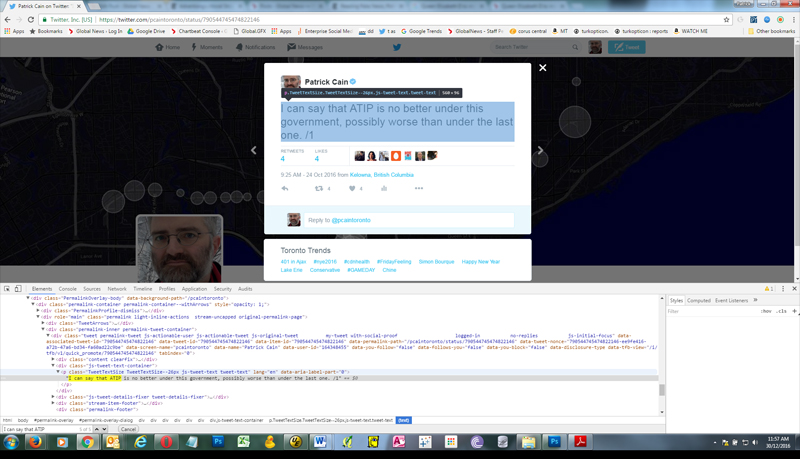Open Chrome's three-dot menu
This screenshot has width=800, height=459.
tap(793, 19)
